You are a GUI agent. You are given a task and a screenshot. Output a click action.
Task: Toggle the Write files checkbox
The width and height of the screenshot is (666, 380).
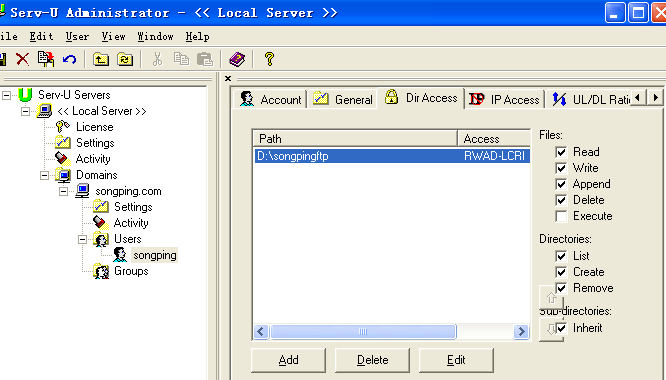click(561, 168)
